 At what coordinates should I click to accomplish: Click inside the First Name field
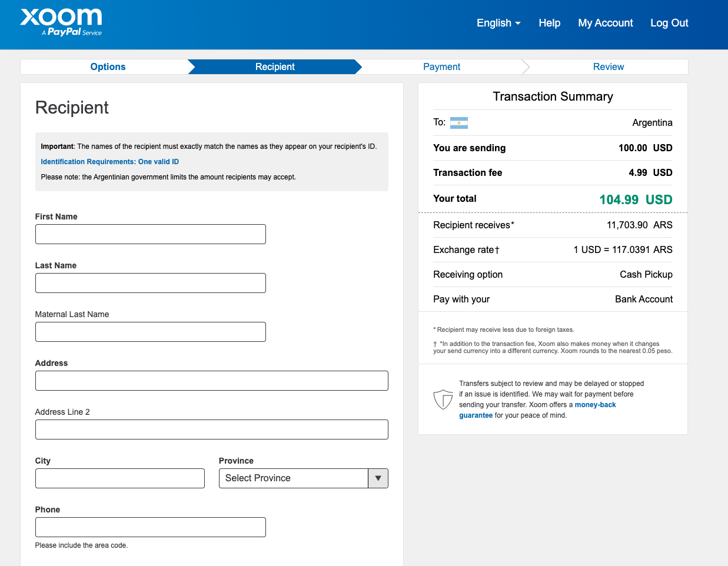151,234
